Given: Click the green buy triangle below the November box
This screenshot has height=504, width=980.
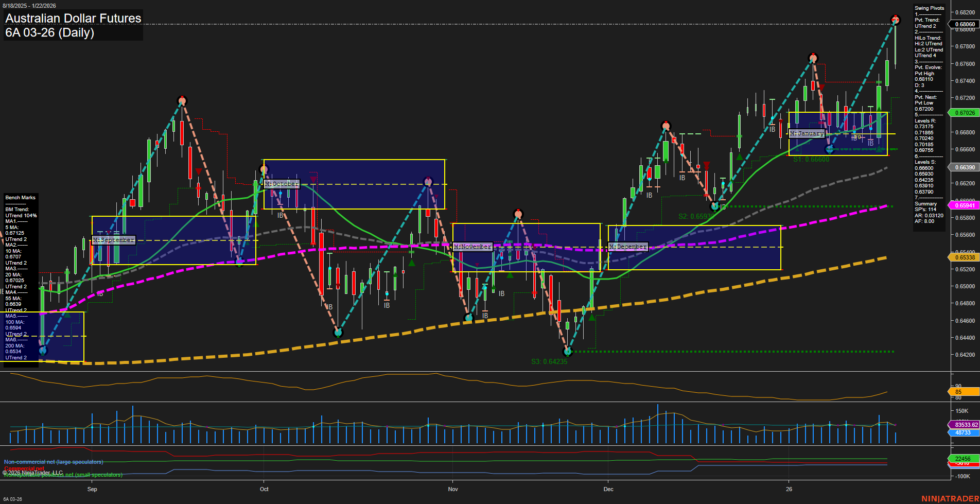Looking at the screenshot, I should pos(510,275).
